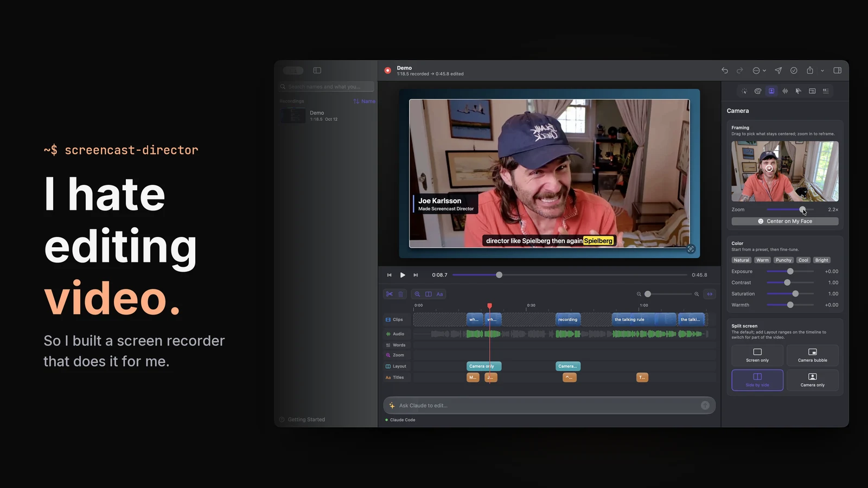Open the audio waveform inspector tab
Screen dimensions: 868x488
tap(785, 91)
